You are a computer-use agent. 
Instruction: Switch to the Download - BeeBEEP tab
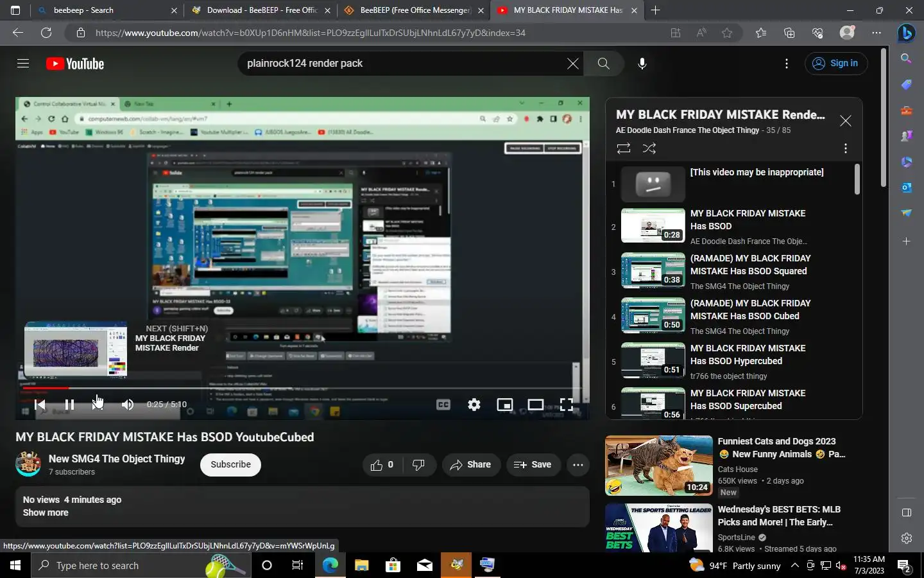260,10
